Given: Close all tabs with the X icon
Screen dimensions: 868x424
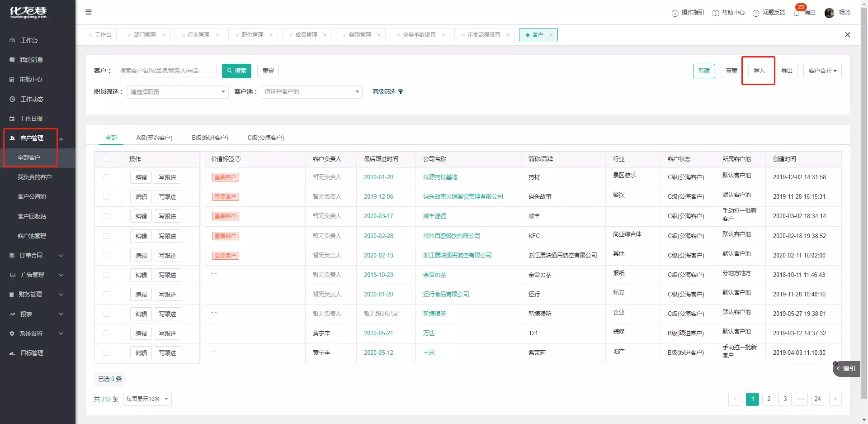Looking at the screenshot, I should (848, 35).
